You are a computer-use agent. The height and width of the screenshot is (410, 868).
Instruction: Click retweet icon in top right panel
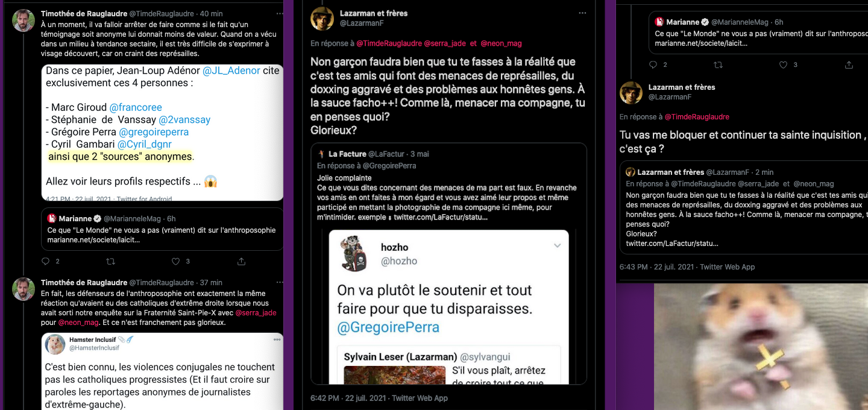point(718,65)
